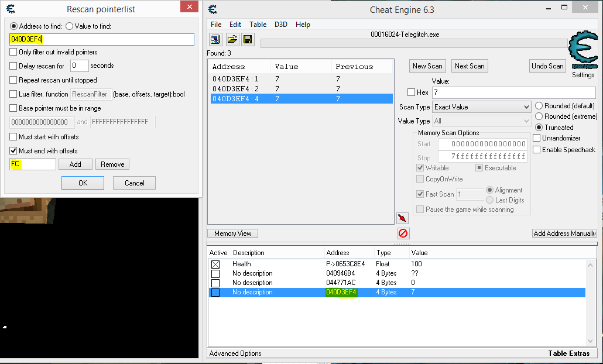
Task: Click the open process computer icon
Action: pyautogui.click(x=216, y=40)
